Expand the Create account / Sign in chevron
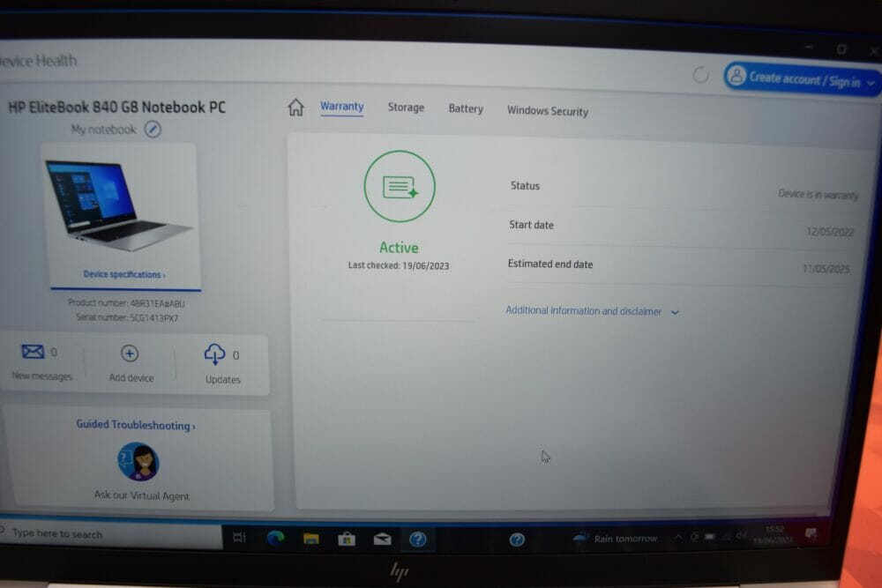 [x=871, y=83]
